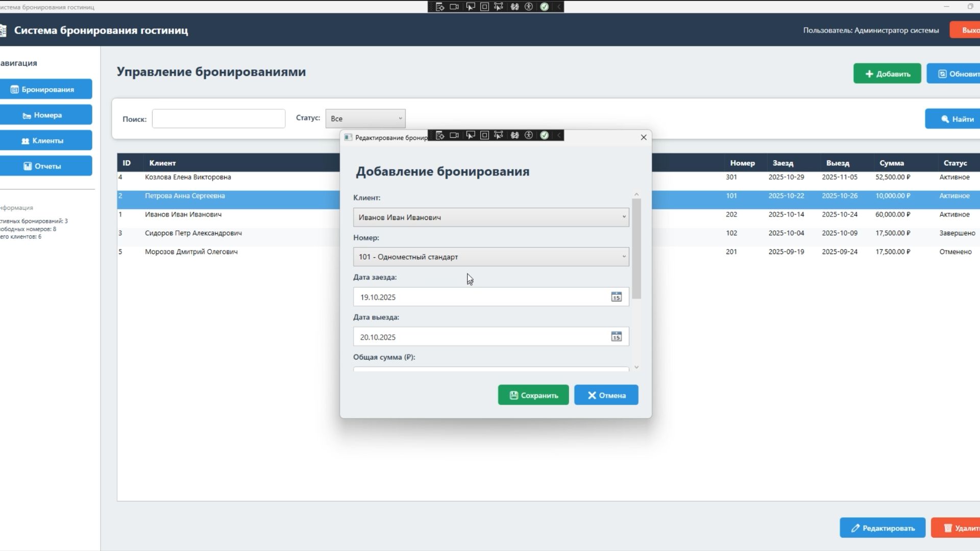
Task: Enable select element tool in the dialog's debug toolbar
Action: pyautogui.click(x=470, y=135)
